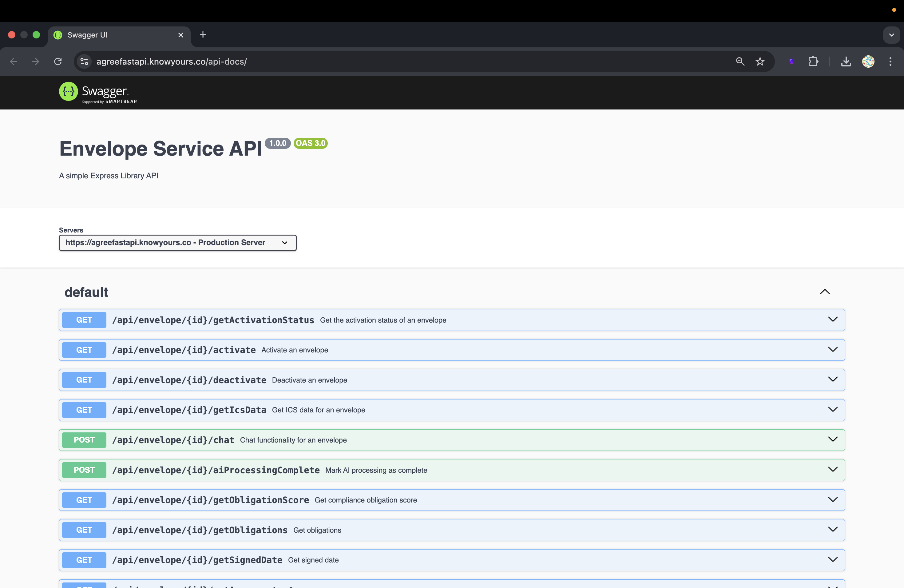Click the Swagger logo icon
The width and height of the screenshot is (904, 588).
69,92
